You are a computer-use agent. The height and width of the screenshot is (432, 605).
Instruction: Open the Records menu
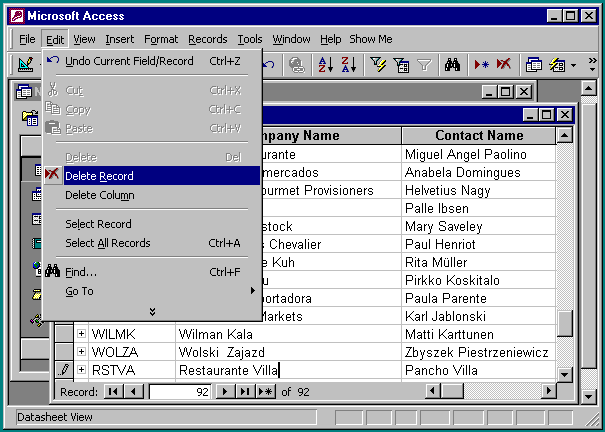click(207, 39)
